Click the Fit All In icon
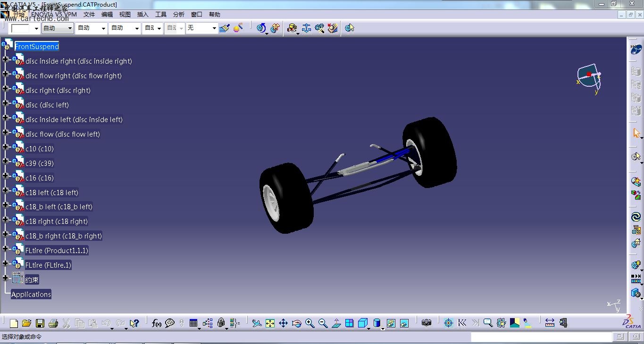 270,323
